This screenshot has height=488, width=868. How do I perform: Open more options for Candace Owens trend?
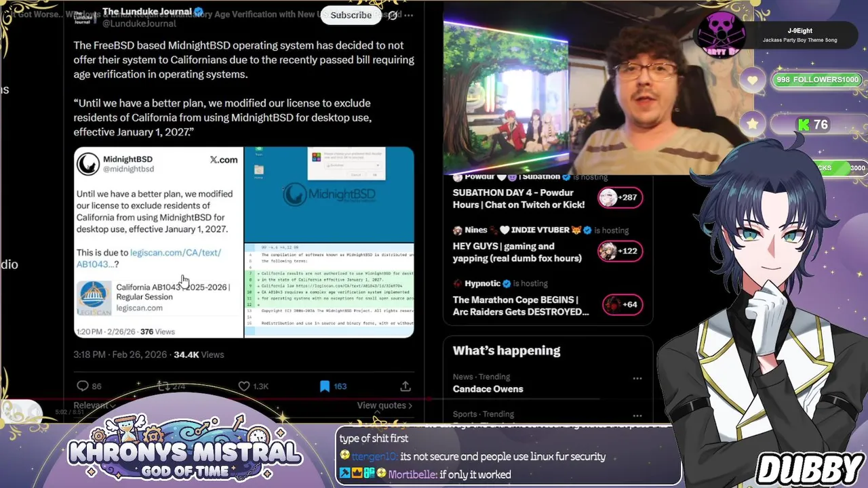(x=637, y=378)
